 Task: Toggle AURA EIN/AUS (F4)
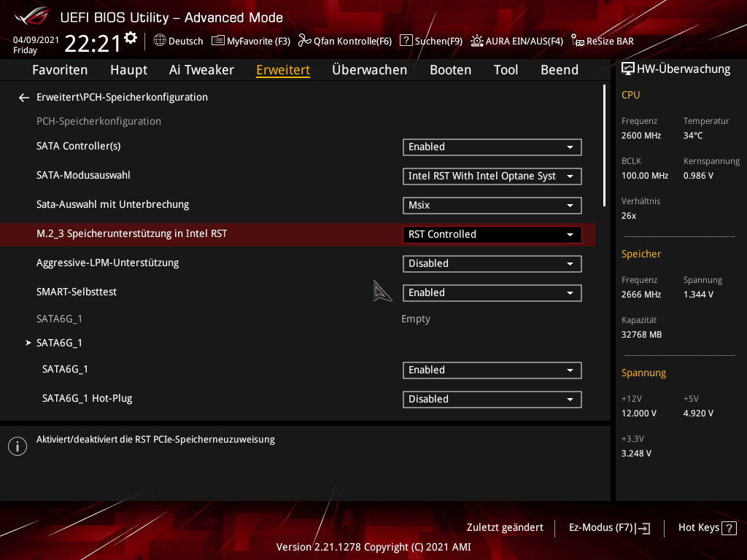517,41
